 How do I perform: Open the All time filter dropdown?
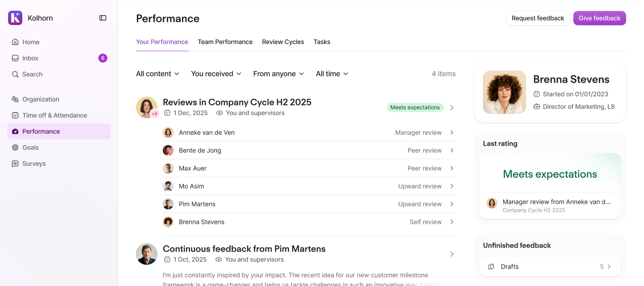coord(332,74)
